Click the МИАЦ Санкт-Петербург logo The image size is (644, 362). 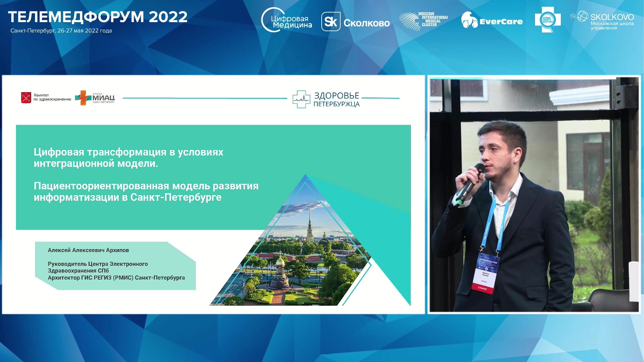95,98
